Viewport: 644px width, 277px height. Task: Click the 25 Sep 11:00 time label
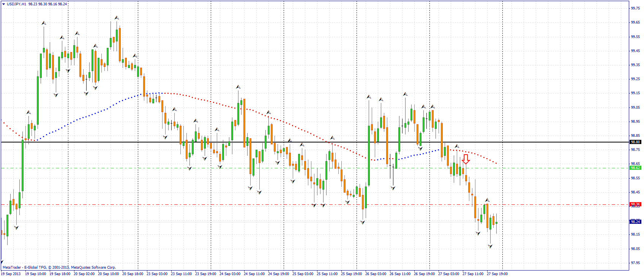coord(327,274)
